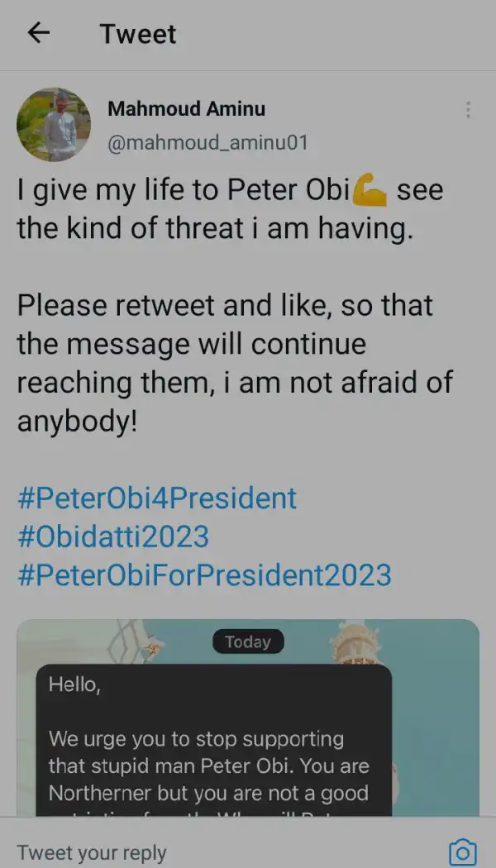This screenshot has width=496, height=868.
Task: Open Mahmoud Aminu's profile picture
Action: click(54, 125)
